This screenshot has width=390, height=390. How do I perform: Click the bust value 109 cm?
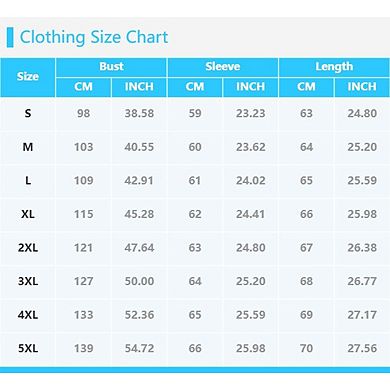[83, 181]
